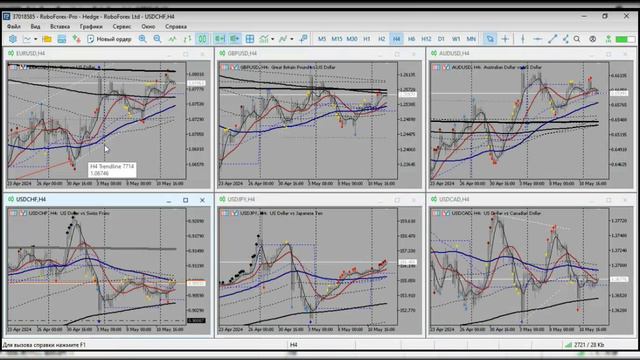Activate the GBPUSD,H4 chart window title
The width and height of the screenshot is (640, 360).
coord(242,53)
